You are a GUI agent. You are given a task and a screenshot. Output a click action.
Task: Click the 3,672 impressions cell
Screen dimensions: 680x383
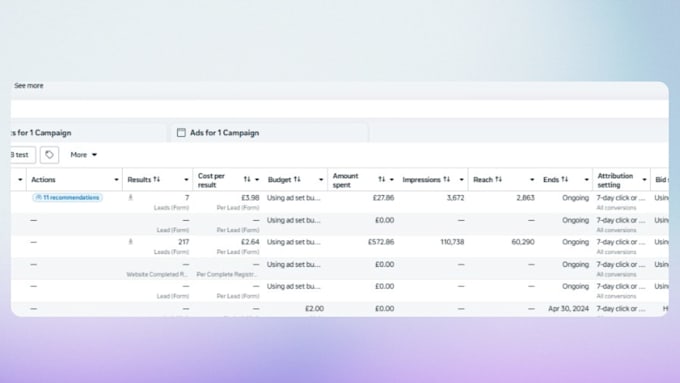click(x=455, y=198)
